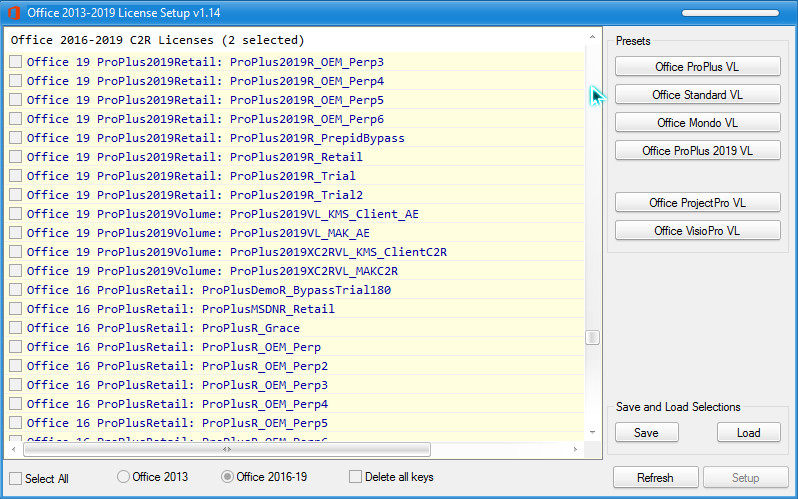Screen dimensions: 798x499
Task: Tick the ProPlusR_Grace checkbox
Action: click(16, 327)
